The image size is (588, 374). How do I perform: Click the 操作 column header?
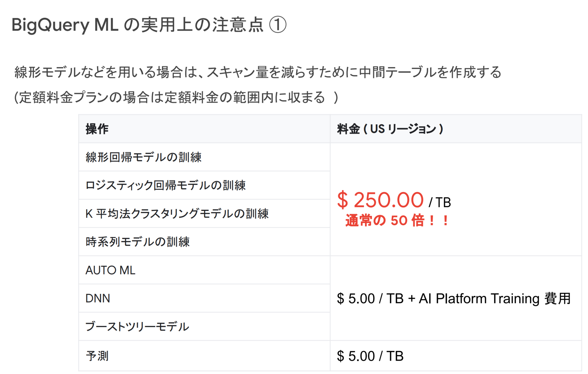[x=204, y=129]
